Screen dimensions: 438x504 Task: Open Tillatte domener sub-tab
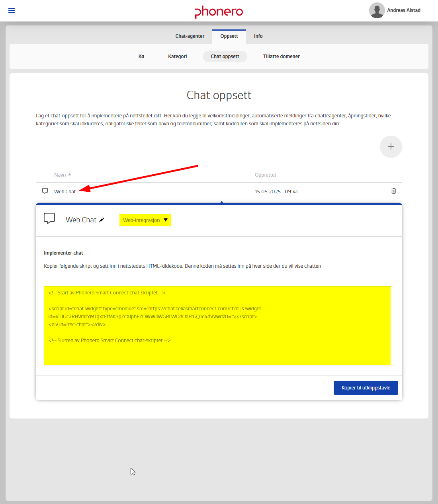[x=282, y=56]
